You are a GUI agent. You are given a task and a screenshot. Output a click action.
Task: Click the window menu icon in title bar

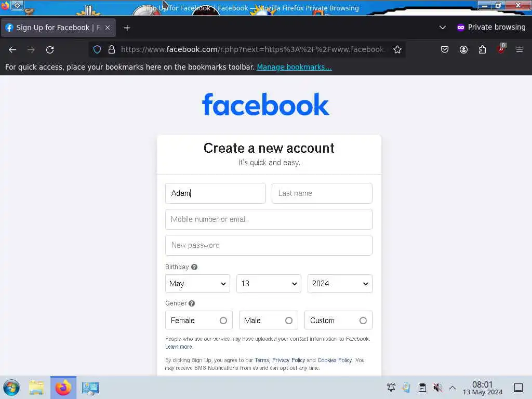17,5
